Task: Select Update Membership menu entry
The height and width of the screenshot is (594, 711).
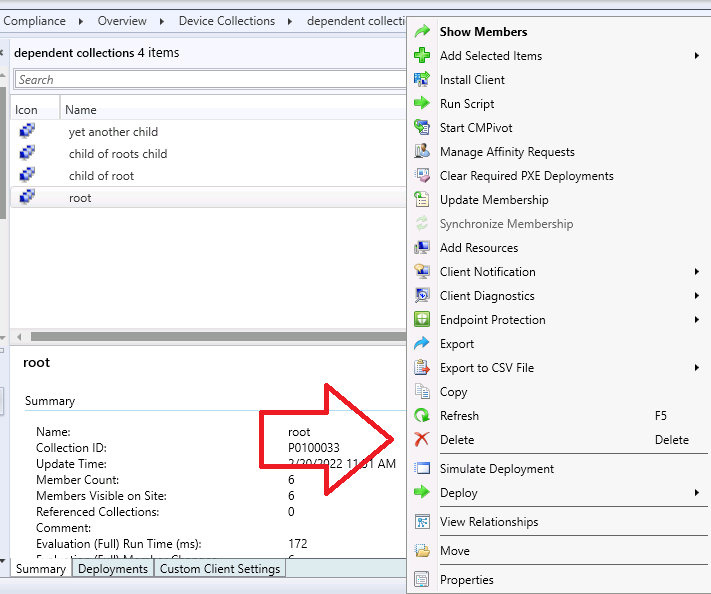Action: click(x=494, y=200)
